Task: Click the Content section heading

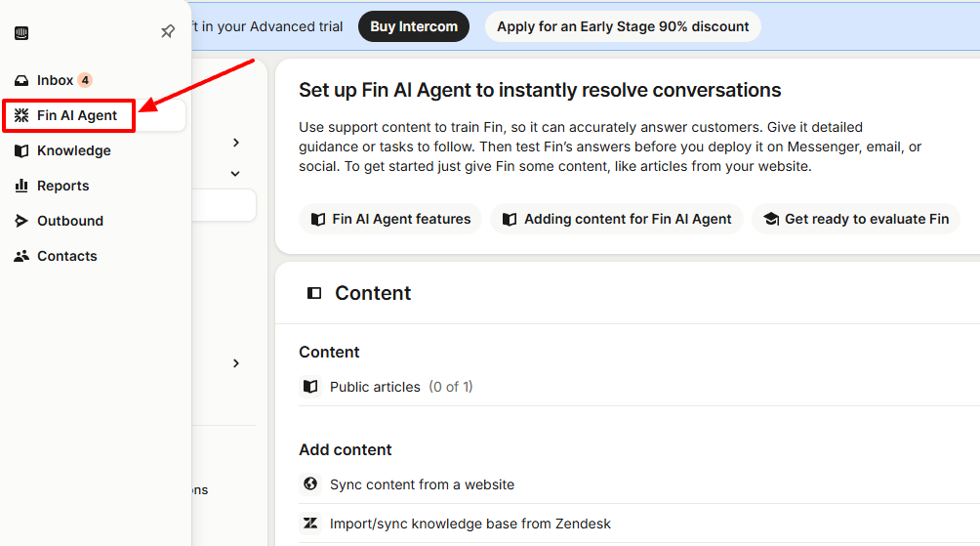Action: point(373,293)
